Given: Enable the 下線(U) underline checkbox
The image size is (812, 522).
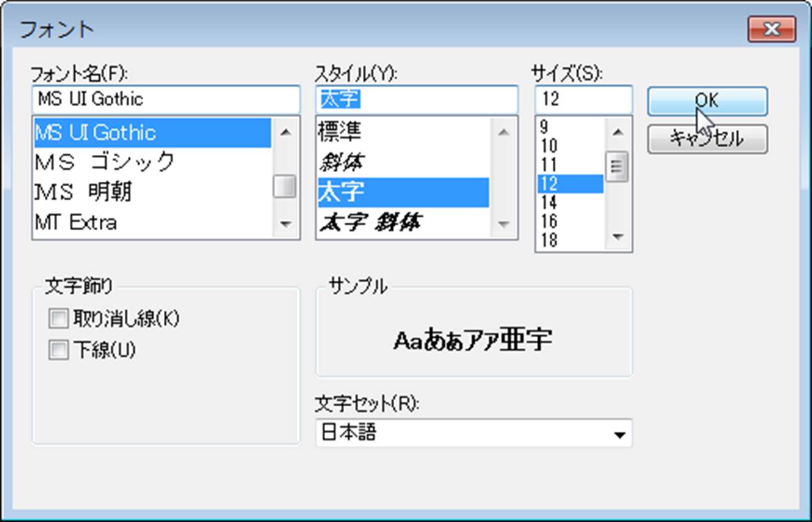Looking at the screenshot, I should [x=58, y=350].
